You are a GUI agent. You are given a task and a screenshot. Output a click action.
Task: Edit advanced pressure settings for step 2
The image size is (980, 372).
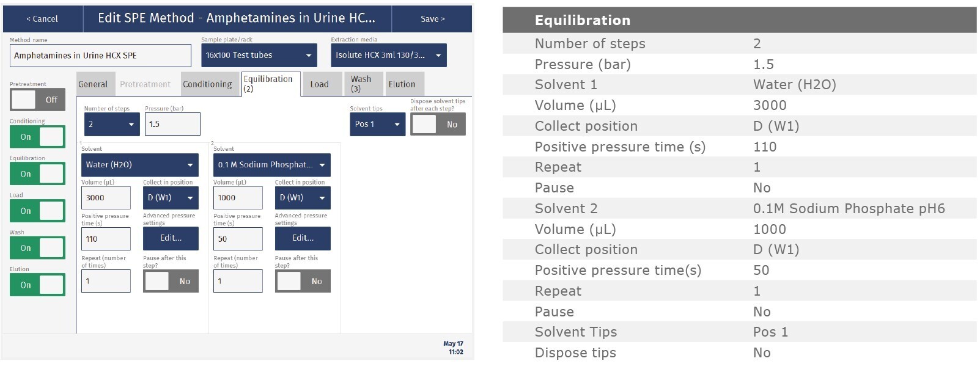303,238
